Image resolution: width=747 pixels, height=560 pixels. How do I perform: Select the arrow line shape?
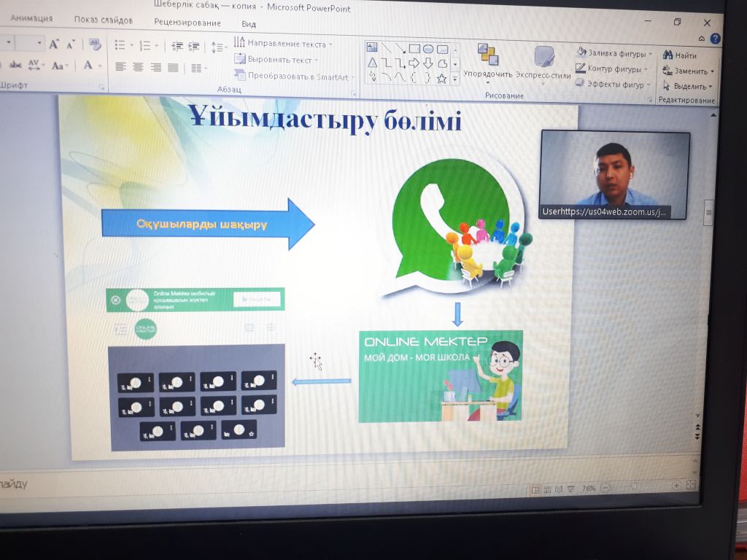click(400, 48)
